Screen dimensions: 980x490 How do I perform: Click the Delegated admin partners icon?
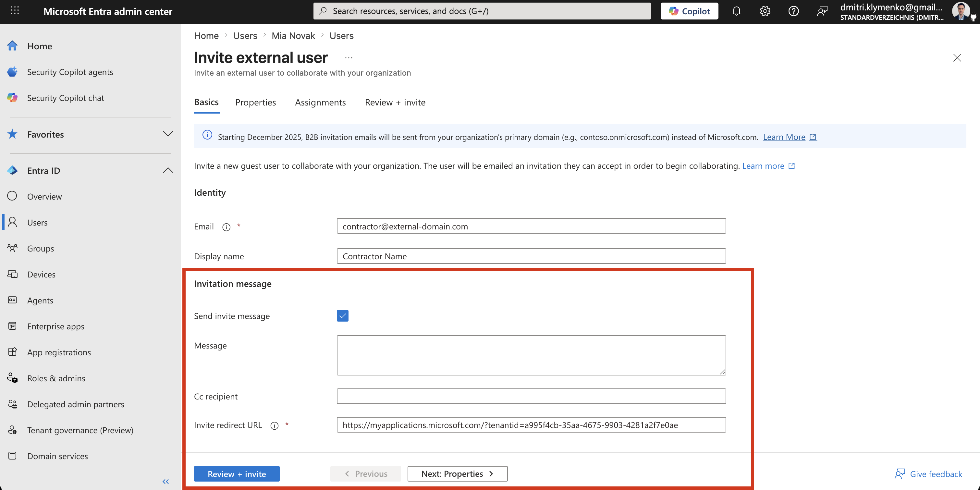[x=13, y=404]
